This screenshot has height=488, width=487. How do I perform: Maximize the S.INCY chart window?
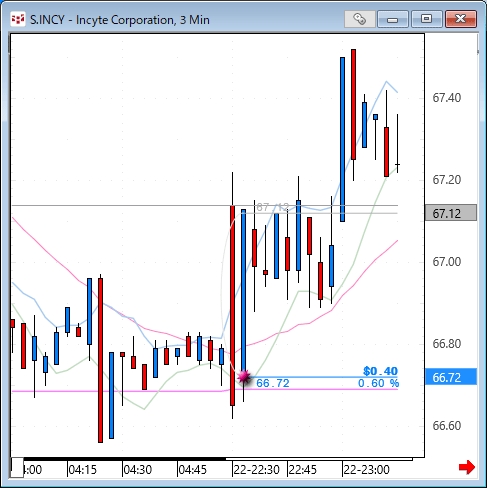[x=426, y=19]
